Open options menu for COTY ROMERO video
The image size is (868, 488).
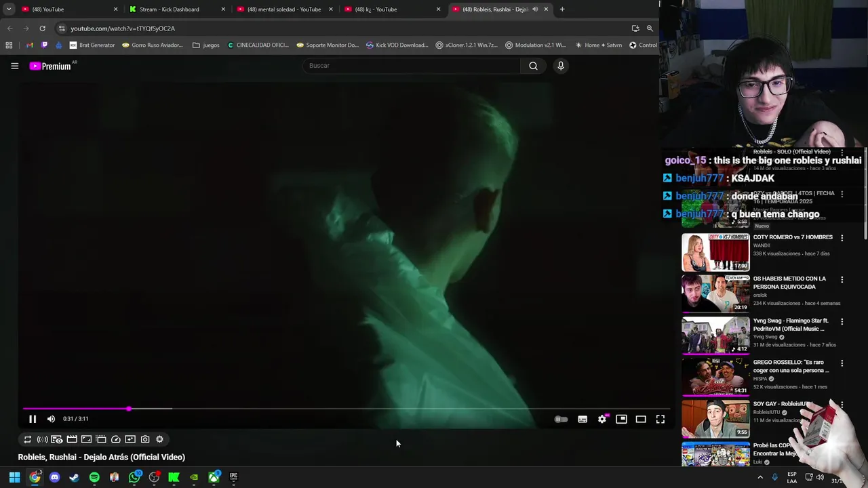842,238
